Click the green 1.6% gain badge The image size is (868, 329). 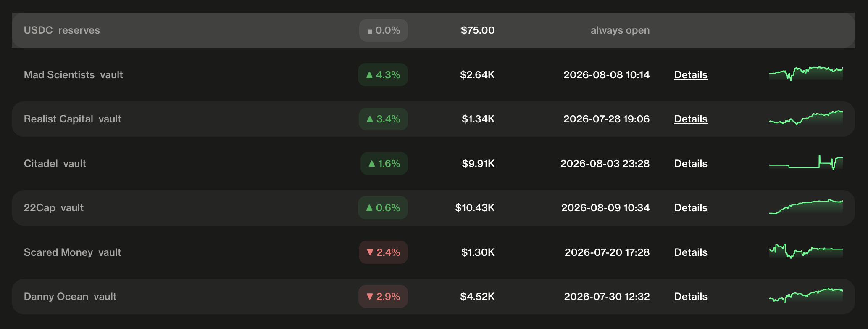coord(384,164)
